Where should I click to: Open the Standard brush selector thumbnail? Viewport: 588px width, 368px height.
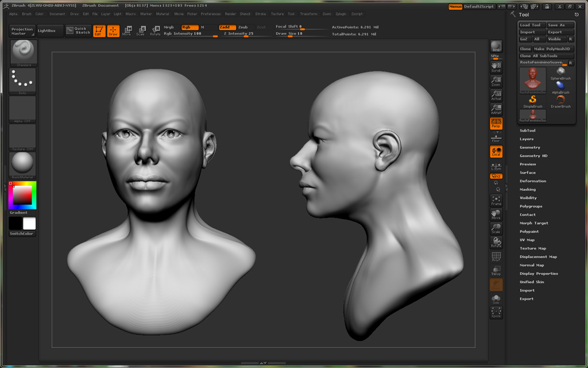pyautogui.click(x=22, y=53)
